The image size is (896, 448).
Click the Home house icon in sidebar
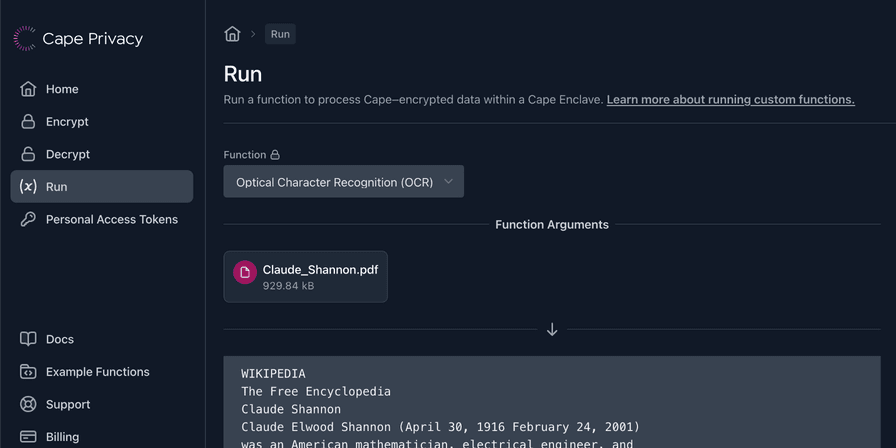tap(28, 89)
